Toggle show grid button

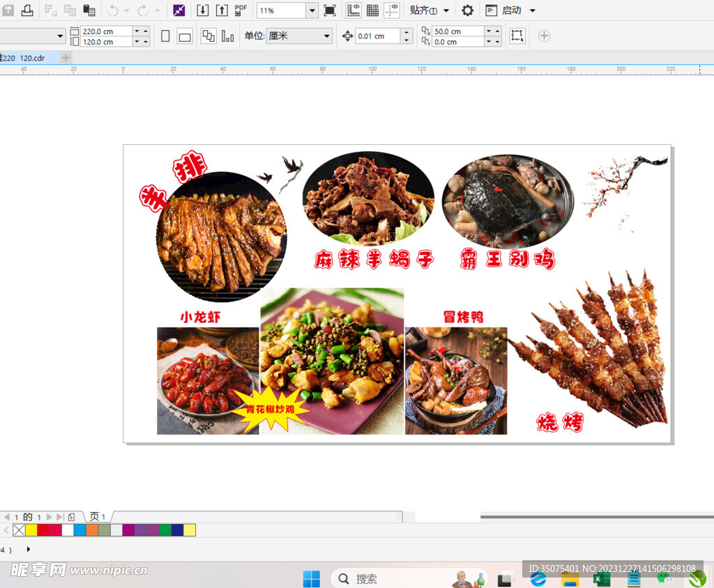point(372,10)
